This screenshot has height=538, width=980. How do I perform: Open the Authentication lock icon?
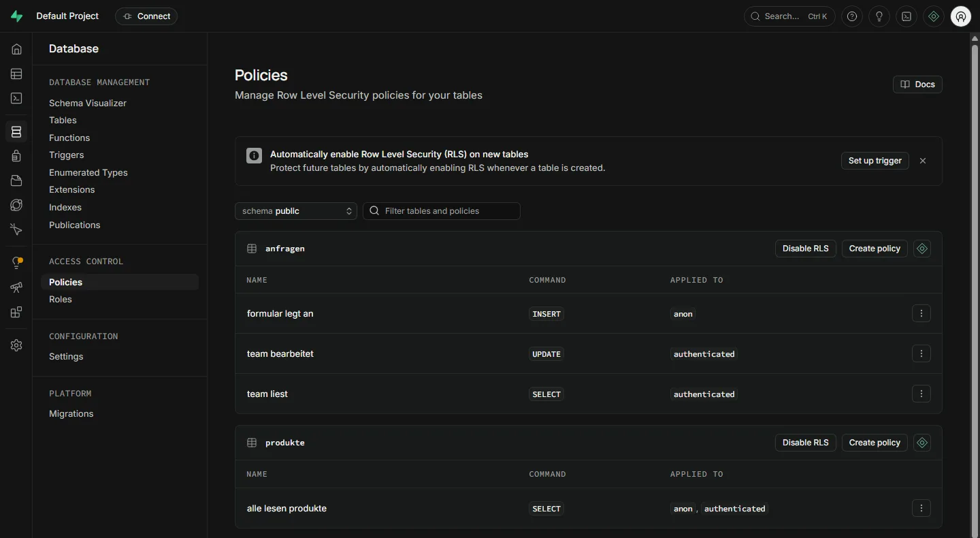tap(16, 156)
